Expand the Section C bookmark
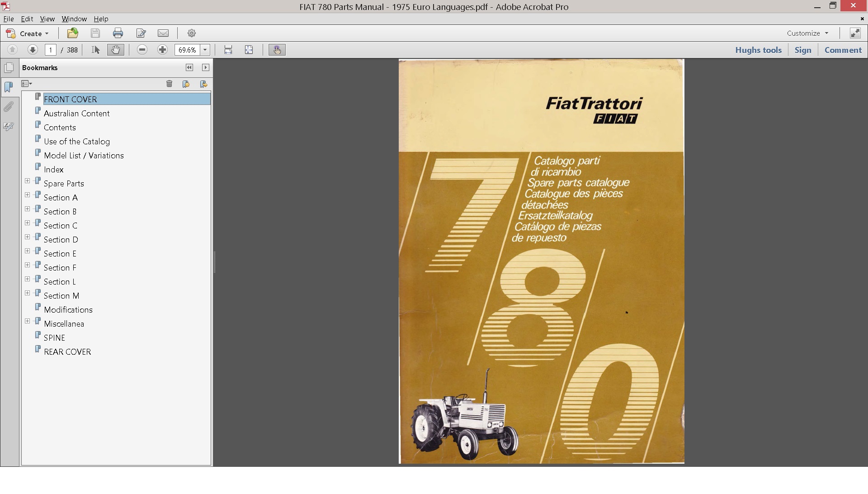The width and height of the screenshot is (868, 494). pos(27,223)
